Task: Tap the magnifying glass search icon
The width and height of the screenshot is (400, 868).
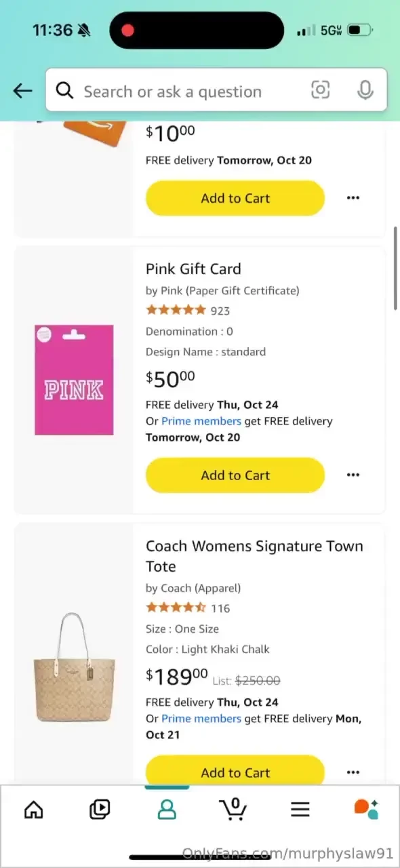Action: click(64, 90)
